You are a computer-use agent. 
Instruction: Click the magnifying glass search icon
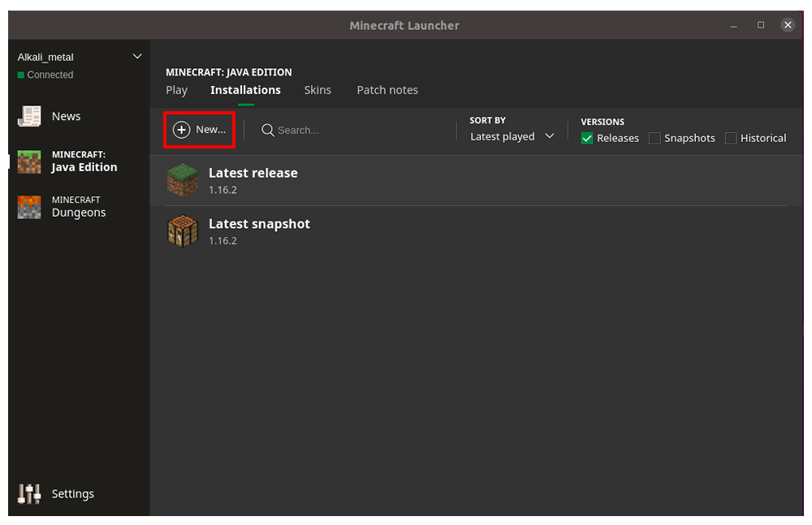pos(267,130)
